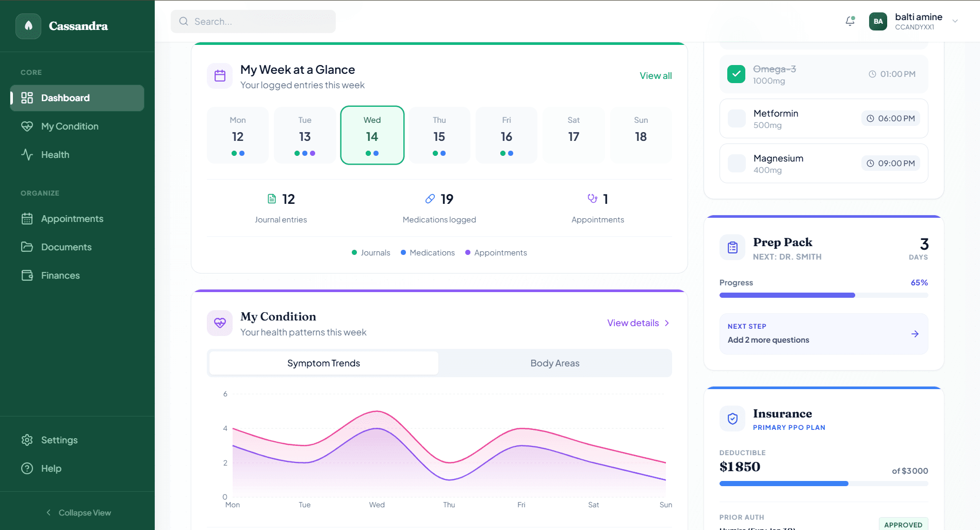980x530 pixels.
Task: Click the View all link
Action: pos(656,76)
